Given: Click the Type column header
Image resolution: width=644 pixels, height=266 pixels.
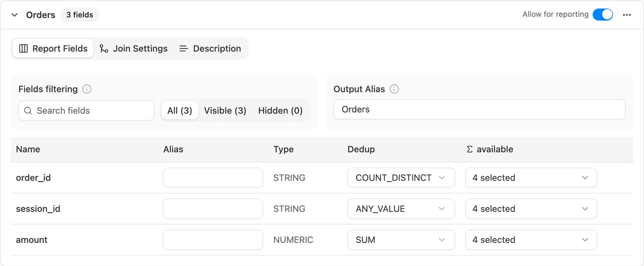Looking at the screenshot, I should point(283,149).
